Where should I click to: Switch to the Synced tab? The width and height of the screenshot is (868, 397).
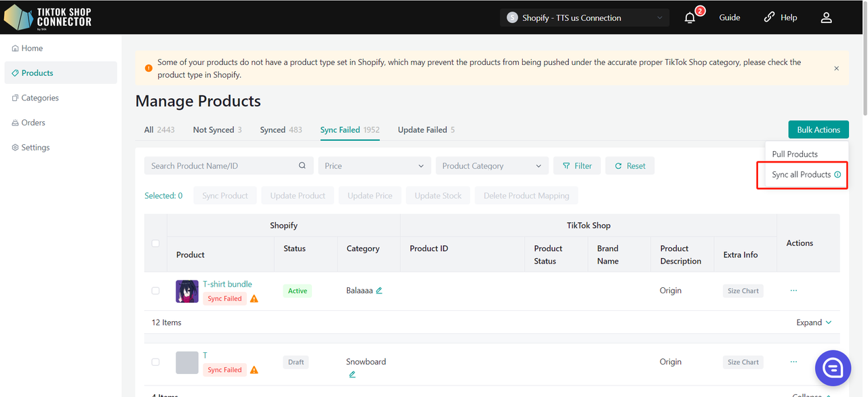(x=273, y=130)
